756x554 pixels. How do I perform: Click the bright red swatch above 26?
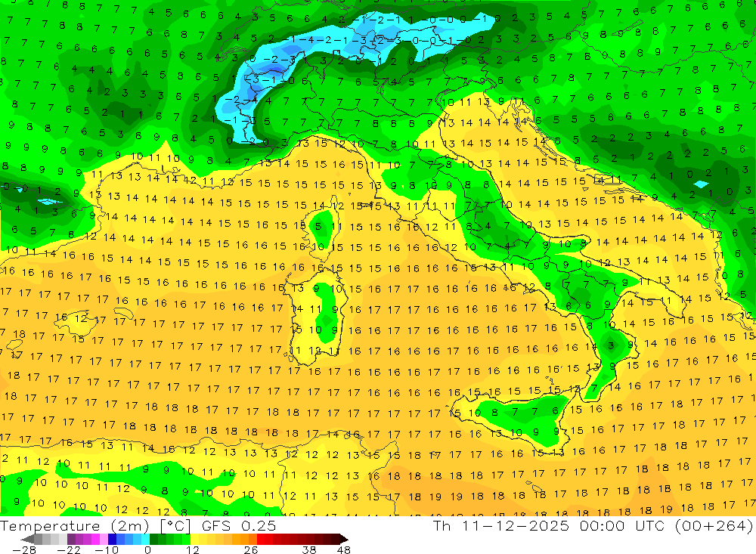pos(261,539)
